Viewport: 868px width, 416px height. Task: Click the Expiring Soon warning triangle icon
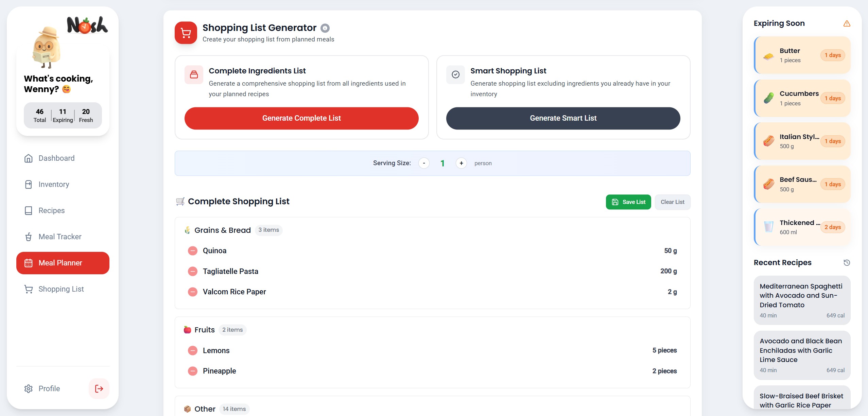847,23
